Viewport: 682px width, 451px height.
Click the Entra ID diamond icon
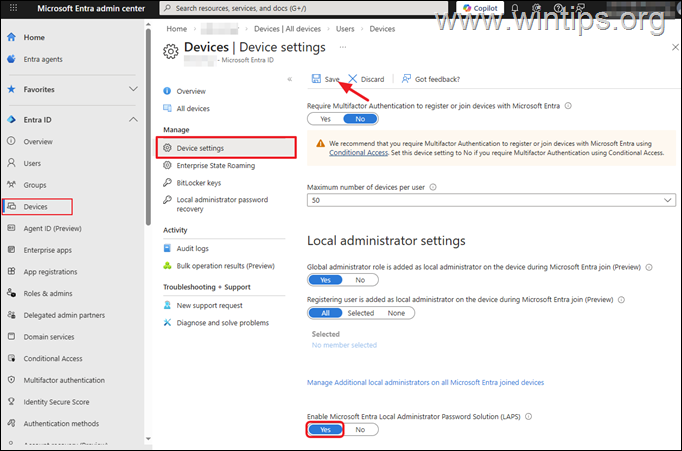pos(12,120)
